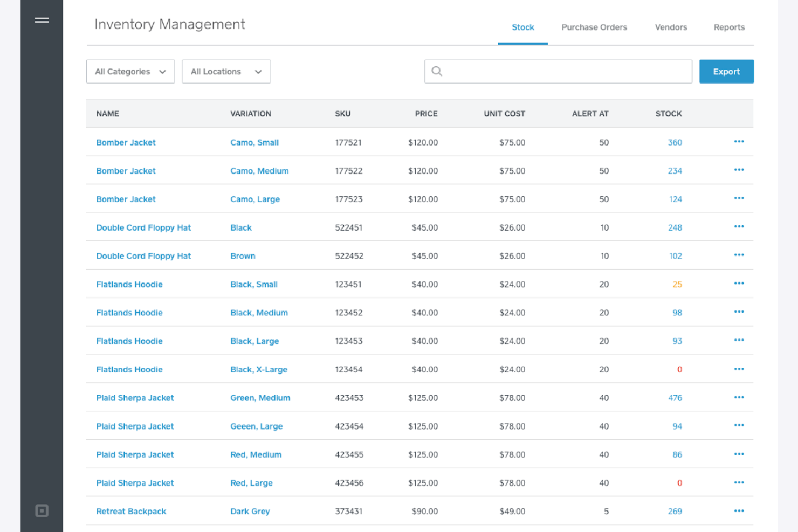Screen dimensions: 798x532
Task: Click the search magnifier icon
Action: pos(437,71)
